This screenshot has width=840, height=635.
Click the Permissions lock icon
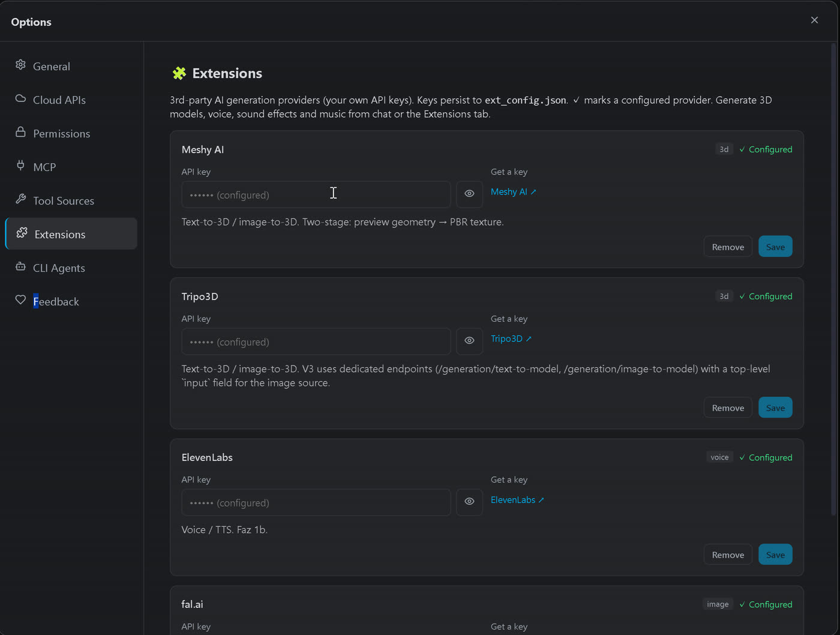tap(20, 132)
